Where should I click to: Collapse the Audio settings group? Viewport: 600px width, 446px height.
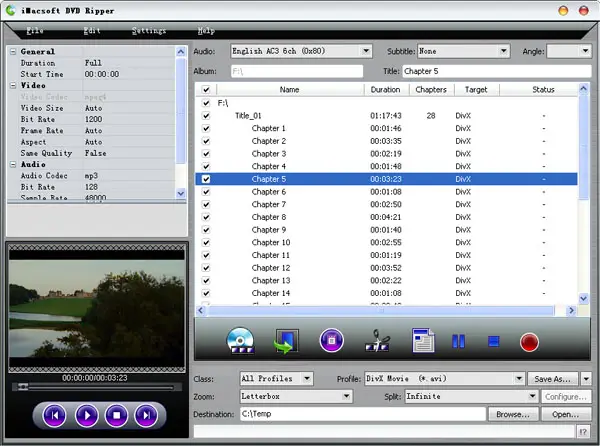point(13,164)
